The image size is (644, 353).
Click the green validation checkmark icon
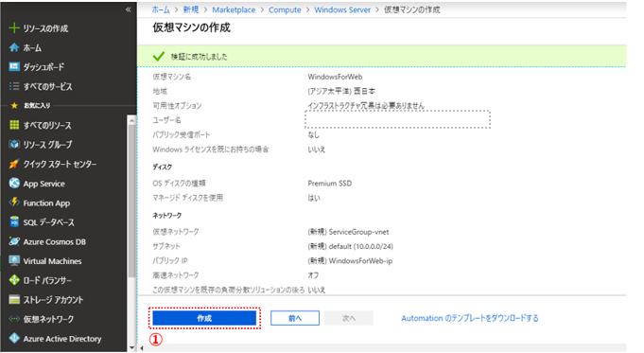point(159,56)
